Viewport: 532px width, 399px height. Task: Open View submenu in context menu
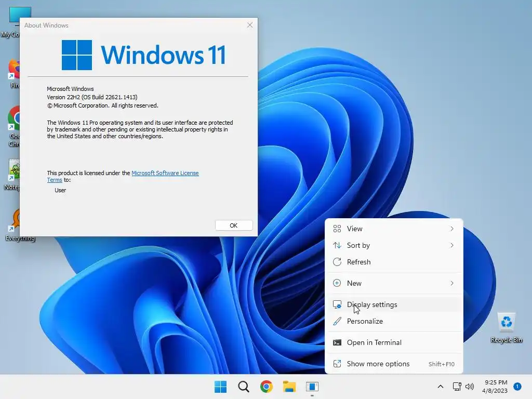click(x=394, y=229)
